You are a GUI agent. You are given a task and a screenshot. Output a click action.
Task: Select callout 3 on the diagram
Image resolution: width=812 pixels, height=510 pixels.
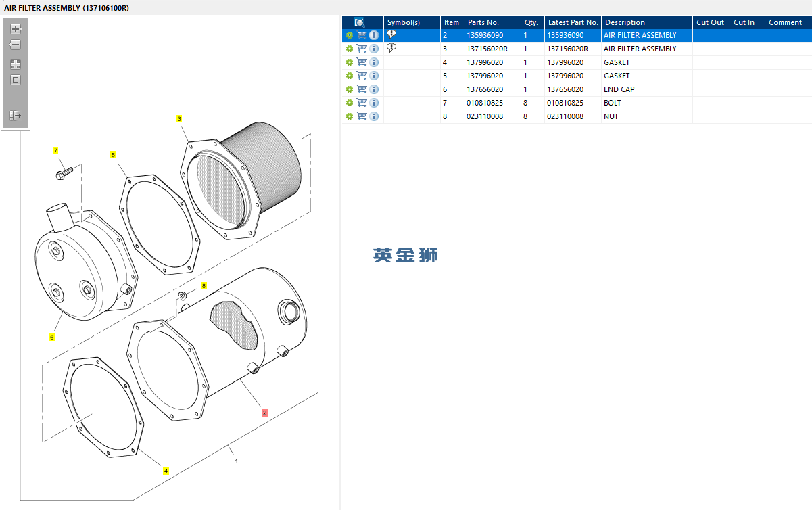[x=179, y=119]
